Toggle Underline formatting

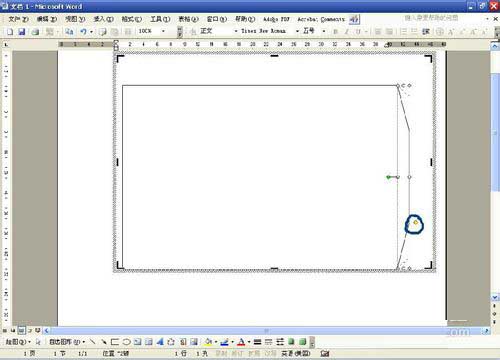click(x=358, y=32)
